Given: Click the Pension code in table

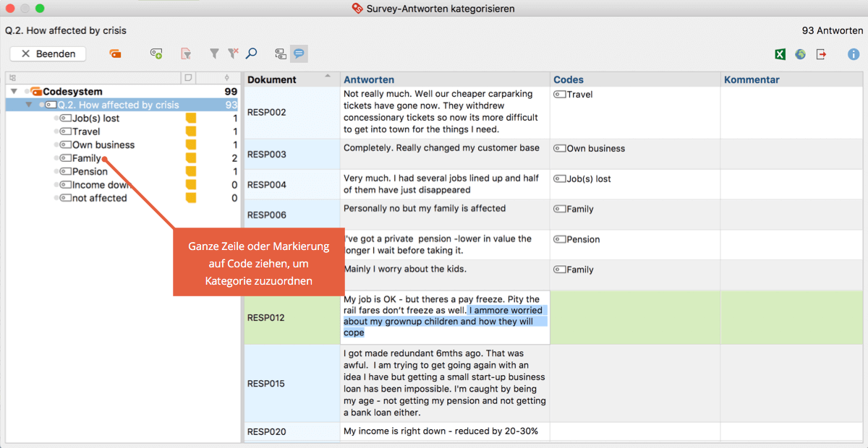Looking at the screenshot, I should [x=576, y=239].
